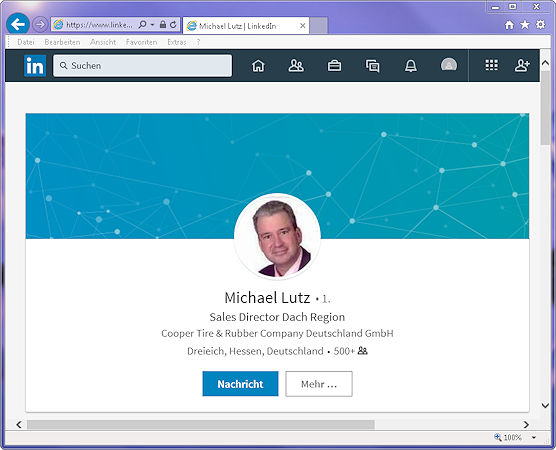Click the add-connection person-plus icon
Viewport: 556px width, 450px height.
pos(522,66)
